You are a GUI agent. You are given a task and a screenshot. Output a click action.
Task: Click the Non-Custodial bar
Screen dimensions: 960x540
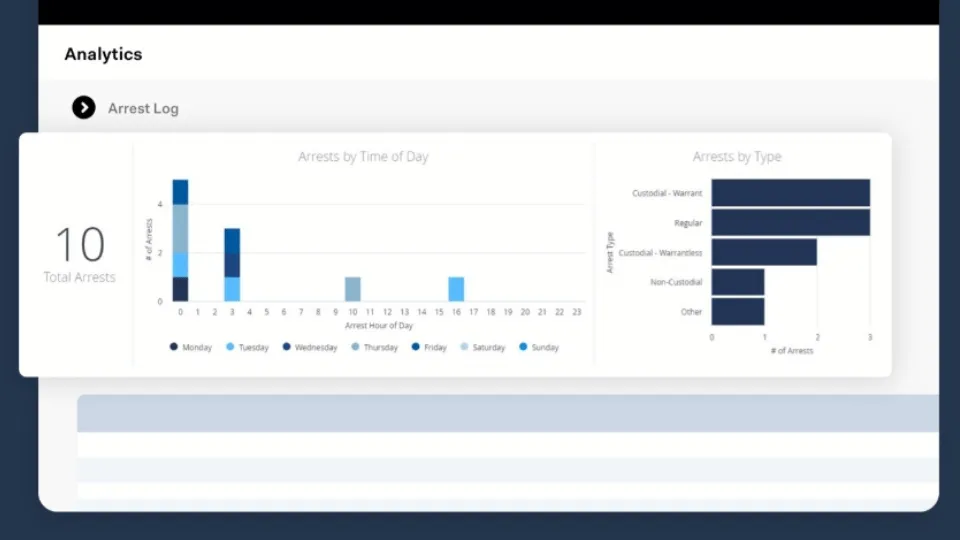coord(738,282)
